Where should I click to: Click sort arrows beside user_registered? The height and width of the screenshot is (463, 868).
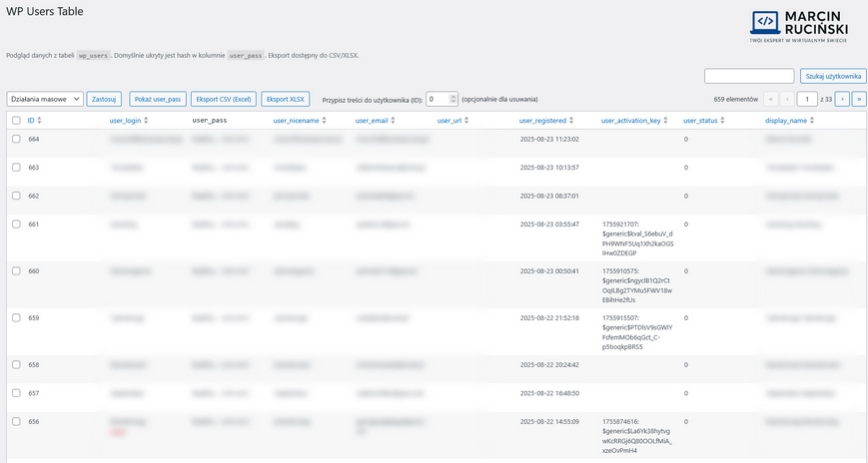[x=571, y=120]
